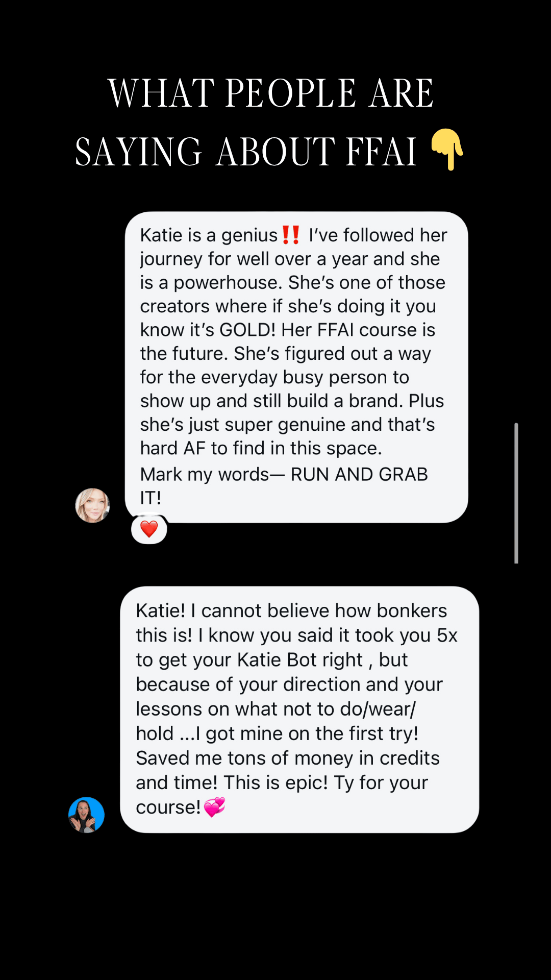
Task: Click the word 'GOLD!' in first message
Action: pos(247,330)
